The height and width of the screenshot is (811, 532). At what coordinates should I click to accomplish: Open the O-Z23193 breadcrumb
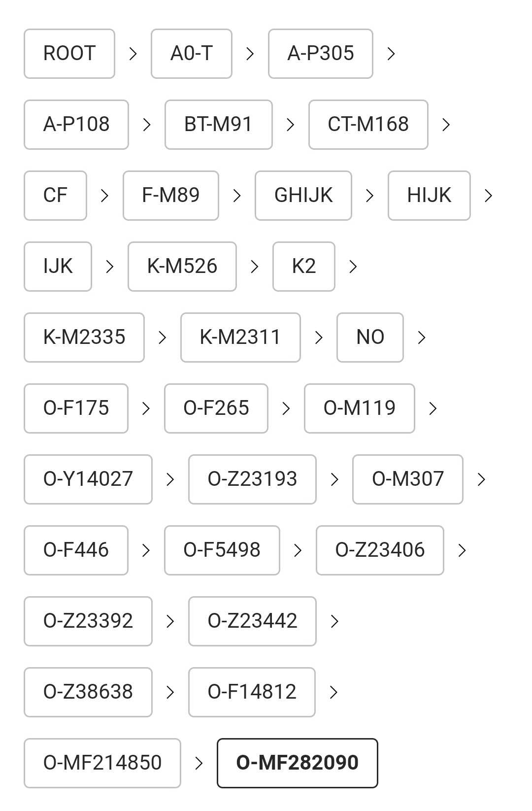(252, 479)
